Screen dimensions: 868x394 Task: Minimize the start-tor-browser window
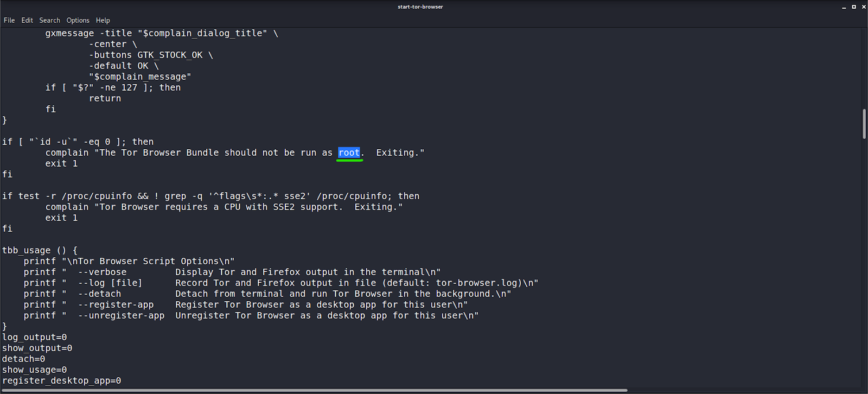(844, 7)
